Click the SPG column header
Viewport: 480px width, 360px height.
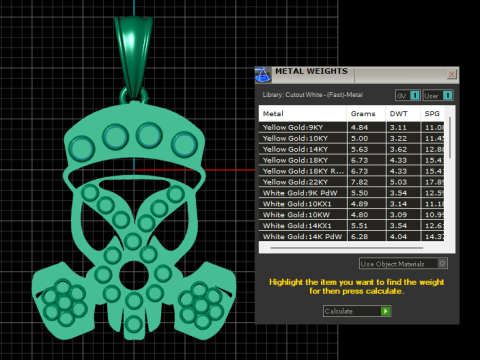[x=432, y=114]
